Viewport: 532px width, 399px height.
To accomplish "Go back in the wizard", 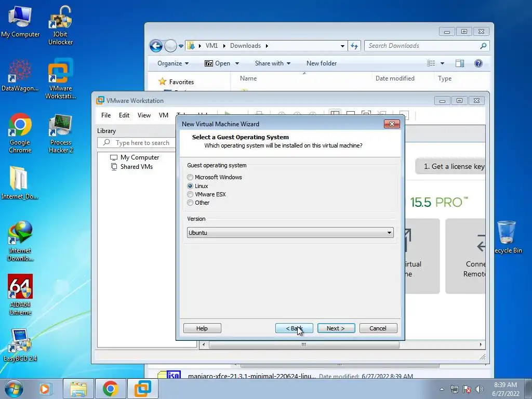I will 294,328.
